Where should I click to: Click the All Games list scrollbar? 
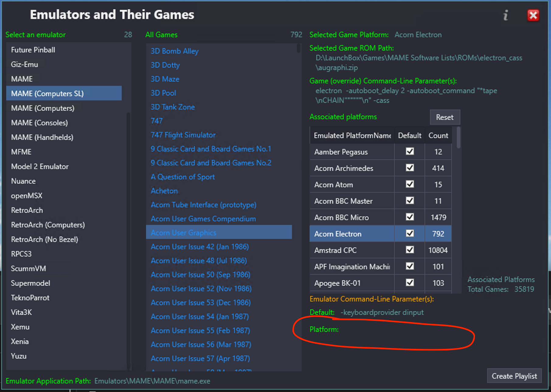[x=299, y=49]
